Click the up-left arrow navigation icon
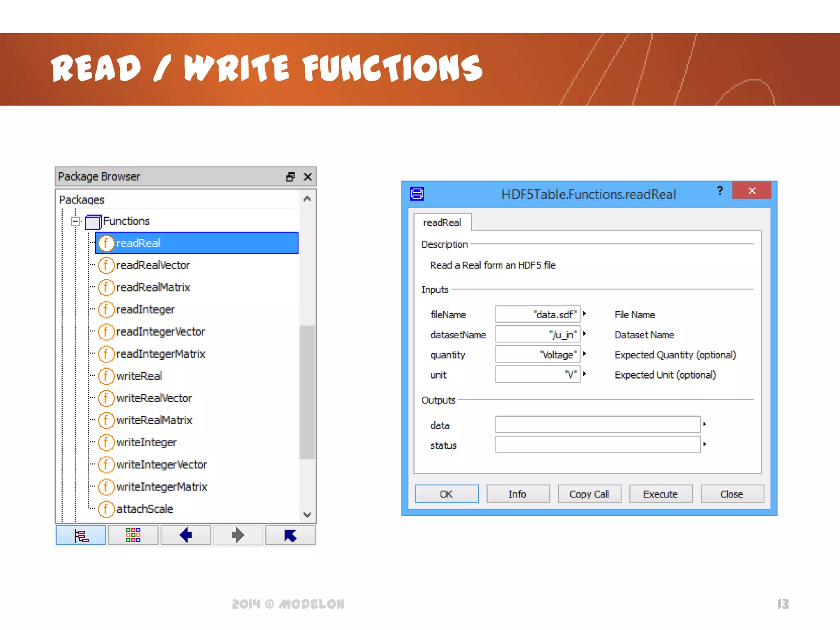 pyautogui.click(x=290, y=535)
